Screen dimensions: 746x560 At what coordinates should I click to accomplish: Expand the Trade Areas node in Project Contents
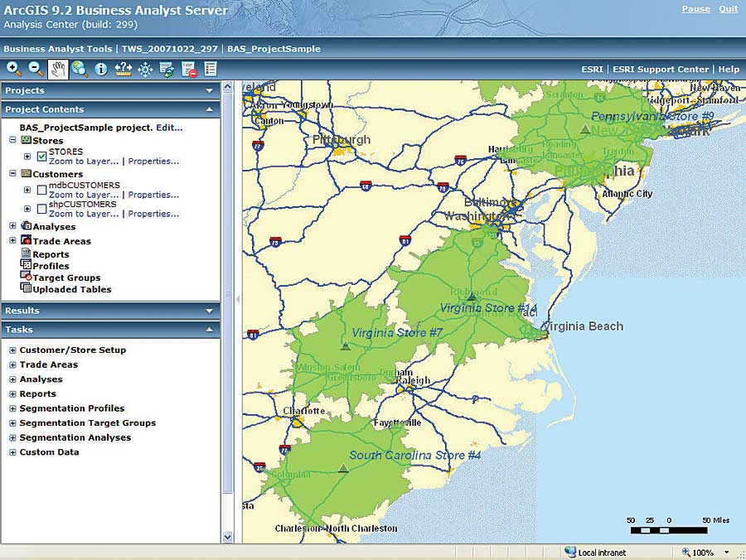(12, 240)
